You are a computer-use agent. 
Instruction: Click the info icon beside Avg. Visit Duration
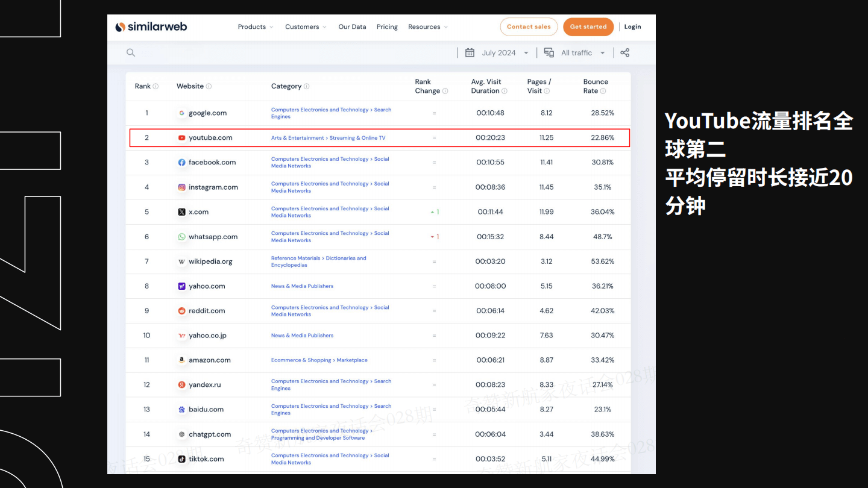tap(505, 91)
